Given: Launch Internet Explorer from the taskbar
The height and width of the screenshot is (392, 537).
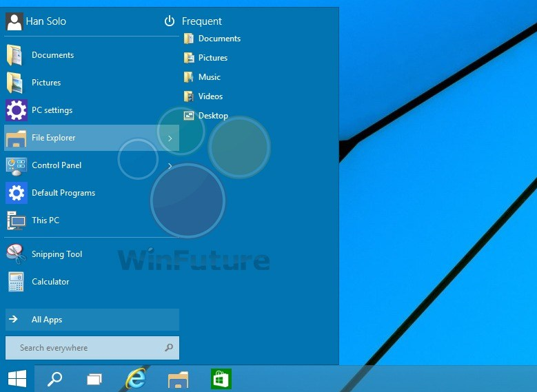Looking at the screenshot, I should pos(136,378).
